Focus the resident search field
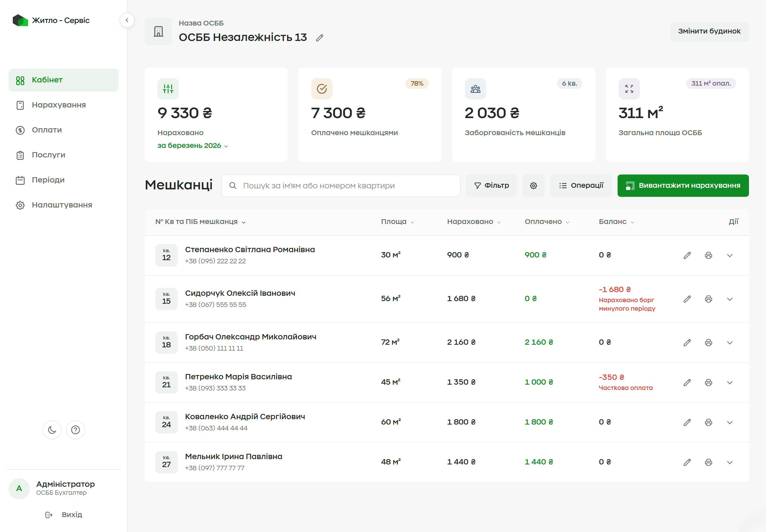Screen dimensions: 766x532 pos(341,186)
